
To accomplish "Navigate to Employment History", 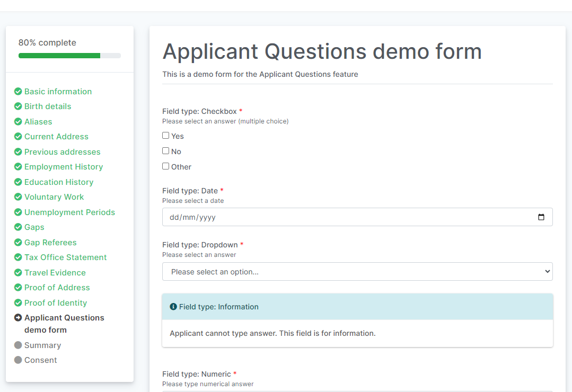I will [x=64, y=167].
